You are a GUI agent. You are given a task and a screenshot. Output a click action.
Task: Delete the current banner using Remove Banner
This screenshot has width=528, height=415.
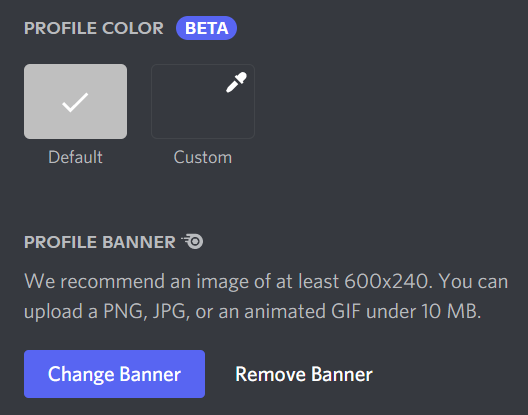(x=304, y=374)
